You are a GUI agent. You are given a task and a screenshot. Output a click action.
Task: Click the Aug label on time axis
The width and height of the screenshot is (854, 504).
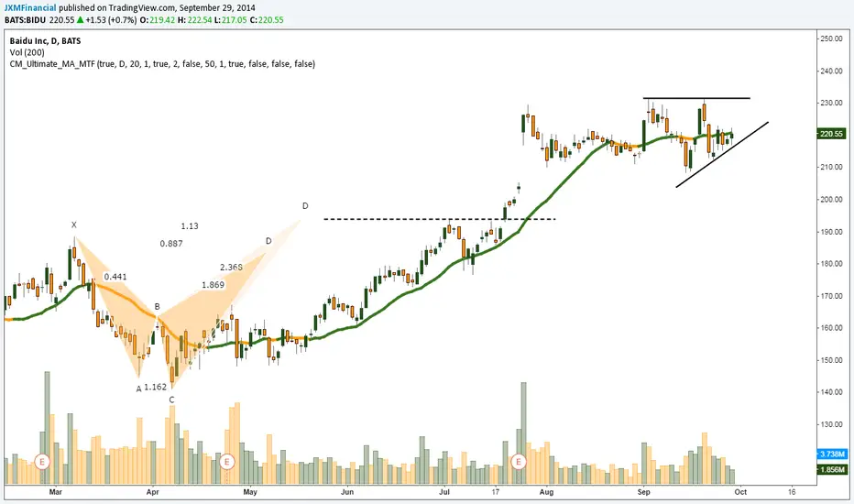[x=546, y=492]
